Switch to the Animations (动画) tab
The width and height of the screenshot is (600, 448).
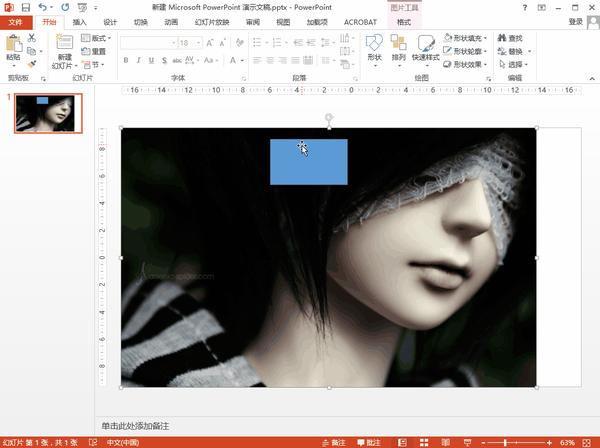pyautogui.click(x=171, y=22)
